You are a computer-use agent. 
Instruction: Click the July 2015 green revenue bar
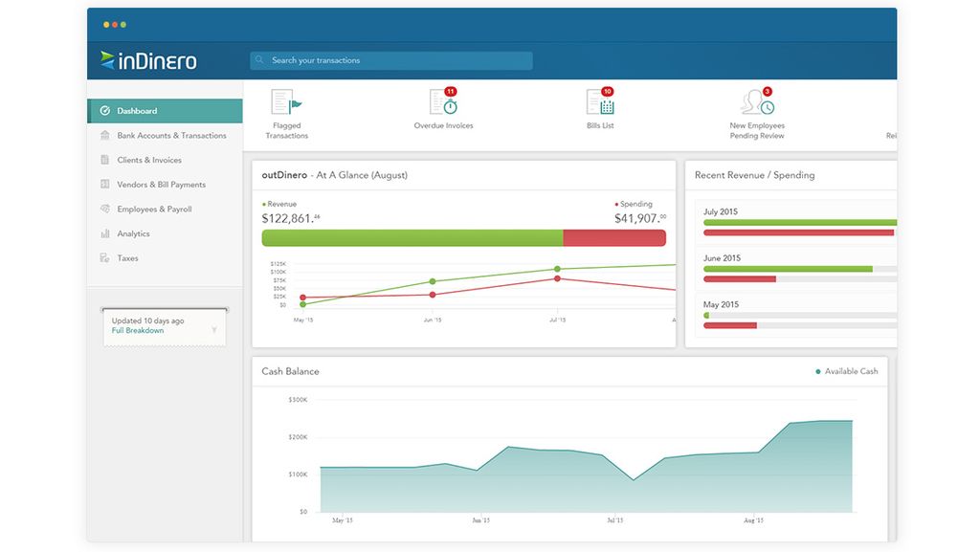tap(800, 222)
